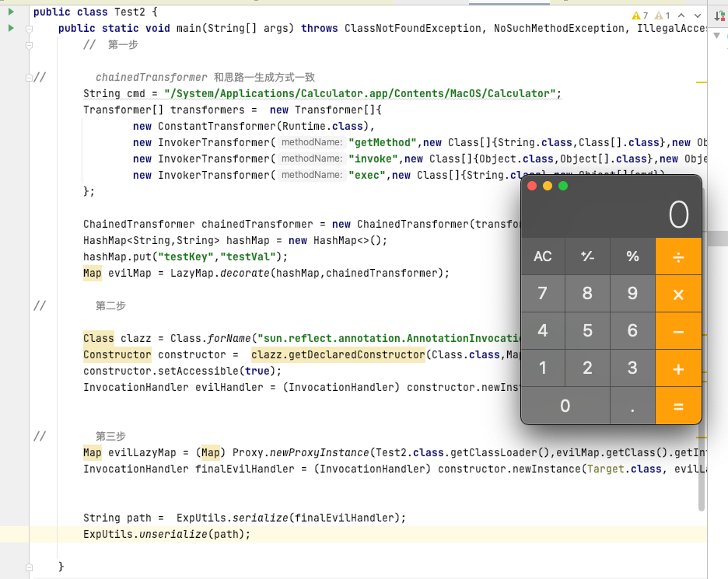Click the Target.class argument
The height and width of the screenshot is (579, 728).
click(x=624, y=469)
